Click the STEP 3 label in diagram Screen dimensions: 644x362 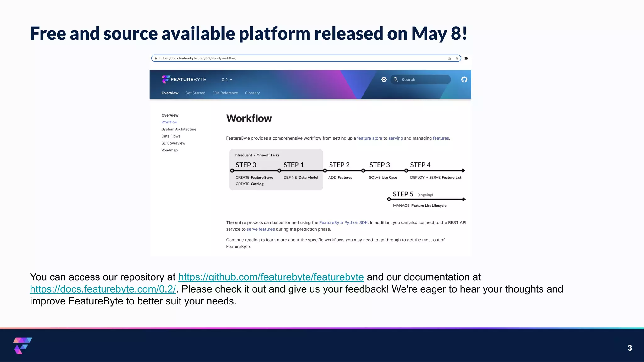click(x=380, y=165)
